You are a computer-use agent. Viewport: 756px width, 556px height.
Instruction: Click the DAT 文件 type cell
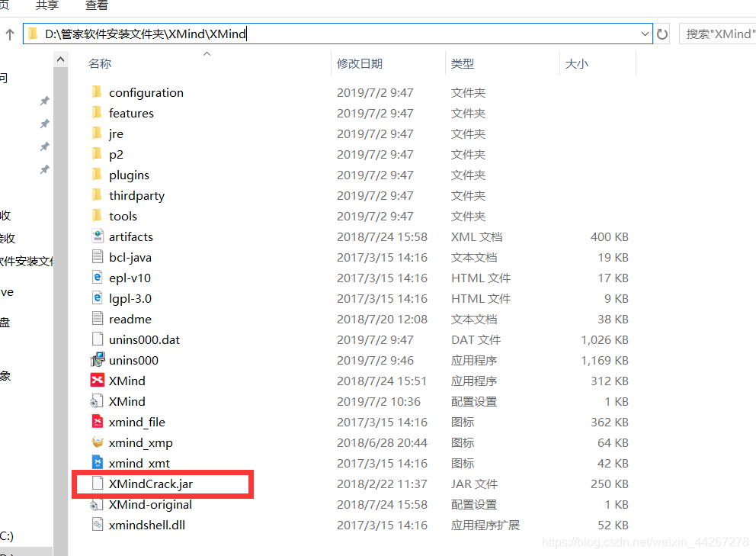pos(476,340)
